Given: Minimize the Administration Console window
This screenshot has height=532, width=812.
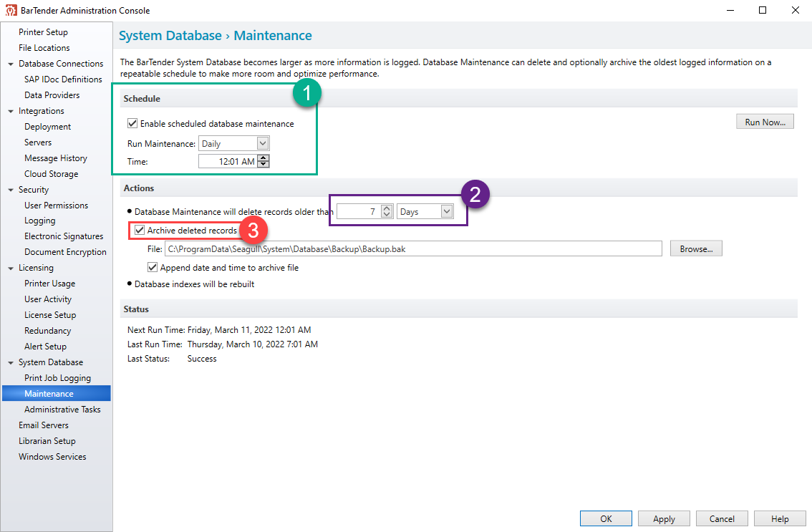Looking at the screenshot, I should [730, 10].
